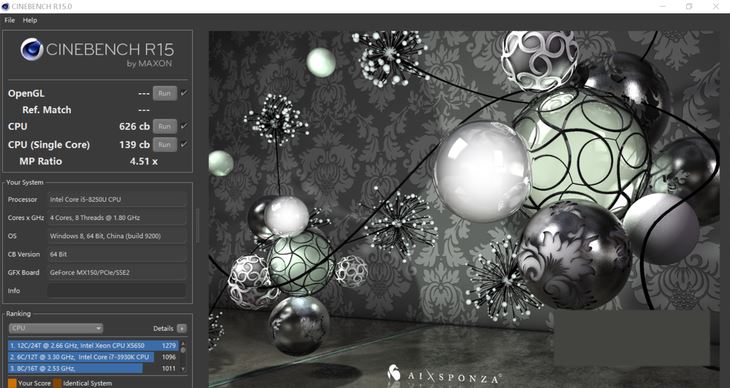Maximize the Cinebench window
This screenshot has height=388, width=730.
[689, 7]
